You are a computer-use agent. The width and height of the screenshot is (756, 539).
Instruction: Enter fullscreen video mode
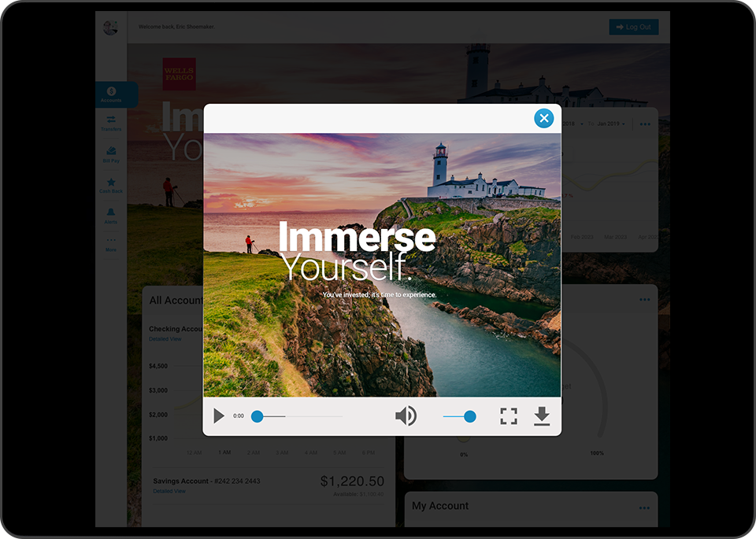pos(508,416)
